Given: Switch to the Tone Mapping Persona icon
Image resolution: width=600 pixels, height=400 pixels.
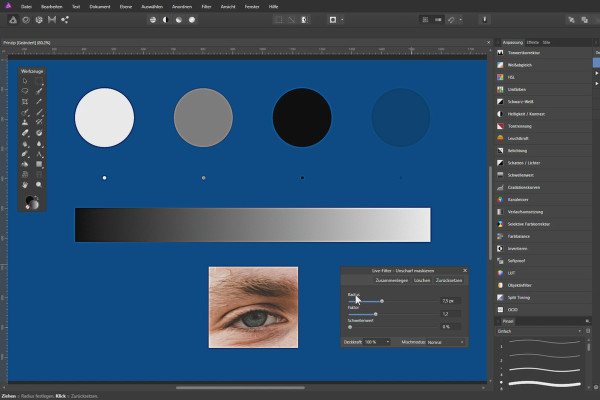Looking at the screenshot, I should pyautogui.click(x=52, y=20).
